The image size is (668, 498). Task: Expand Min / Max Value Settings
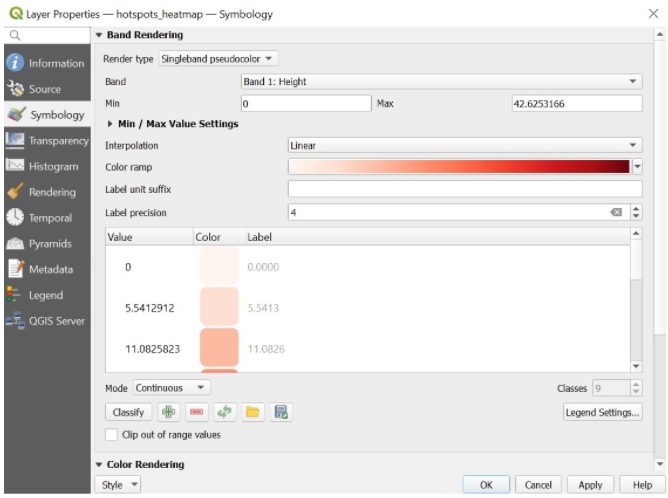(x=110, y=124)
